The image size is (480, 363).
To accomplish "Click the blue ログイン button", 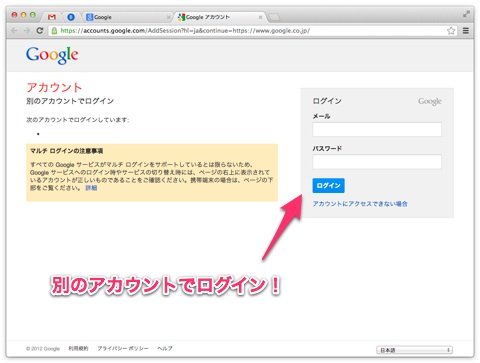I will pos(328,186).
